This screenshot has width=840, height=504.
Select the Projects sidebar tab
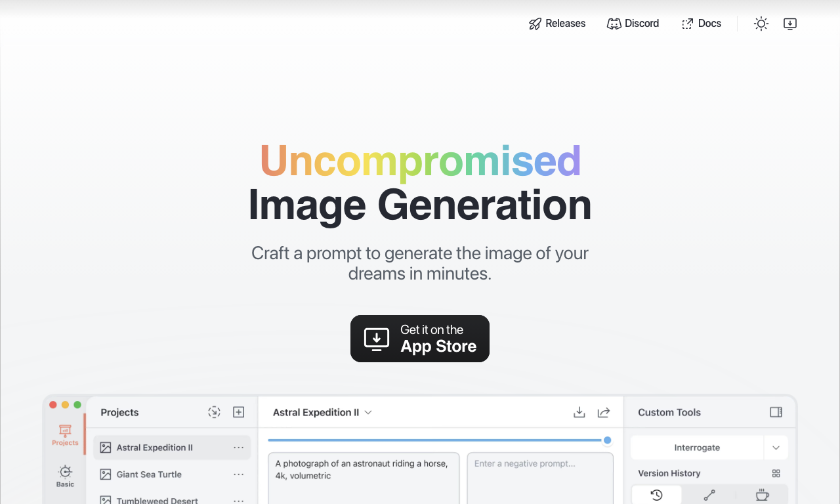(x=65, y=435)
